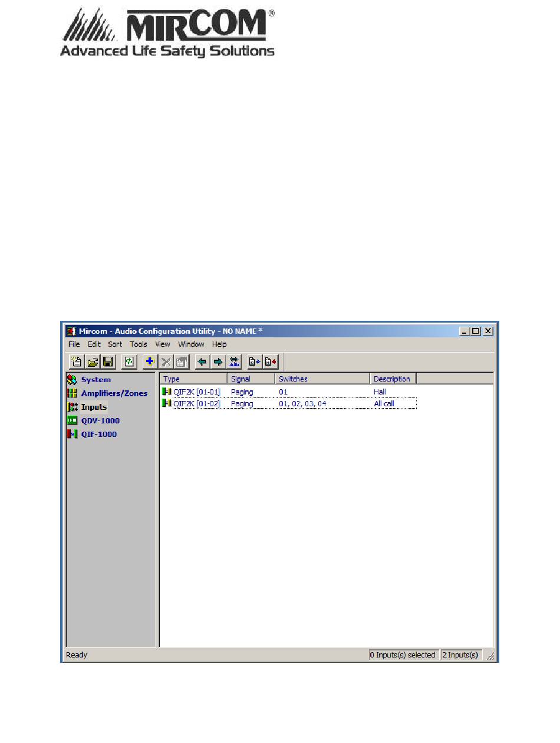Image resolution: width=560 pixels, height=743 pixels.
Task: Click the Save floppy disk icon
Action: pyautogui.click(x=108, y=361)
